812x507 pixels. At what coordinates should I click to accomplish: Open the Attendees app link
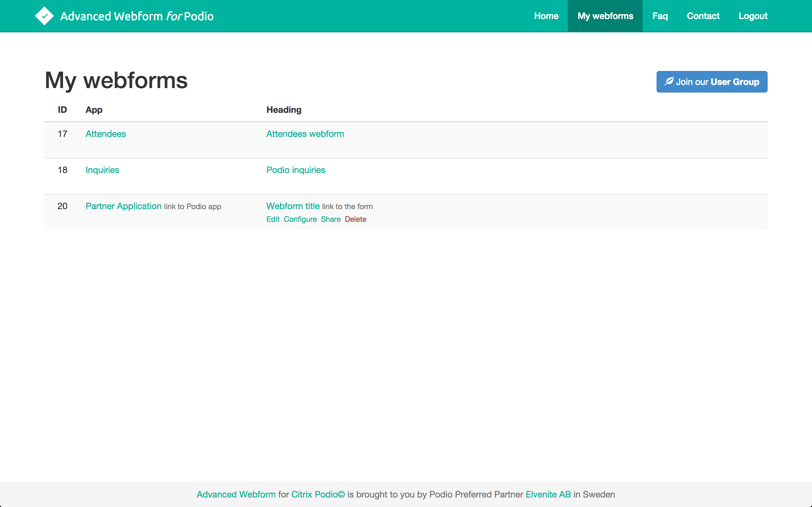(105, 134)
